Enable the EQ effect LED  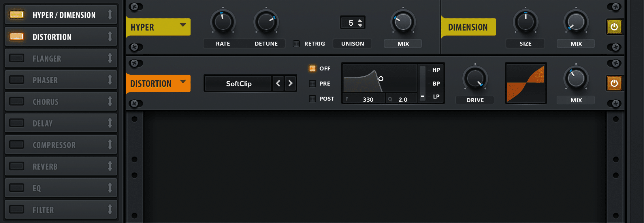(17, 188)
